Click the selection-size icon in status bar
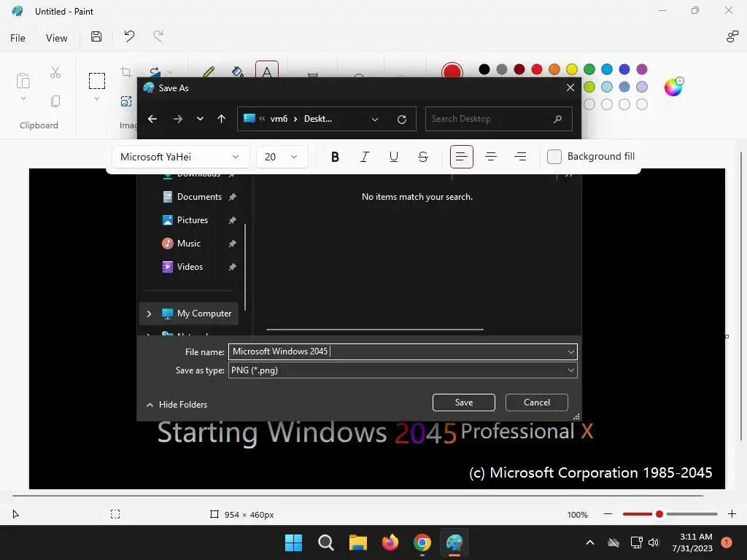The image size is (747, 560). coord(115,514)
